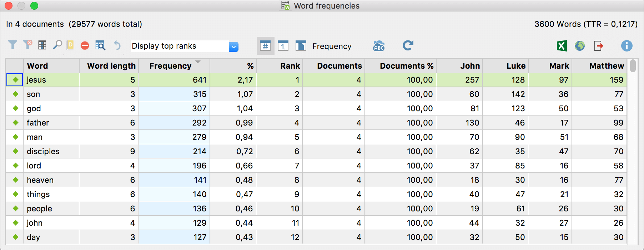This screenshot has width=644, height=250.
Task: Click the undo arrow icon
Action: click(x=117, y=45)
